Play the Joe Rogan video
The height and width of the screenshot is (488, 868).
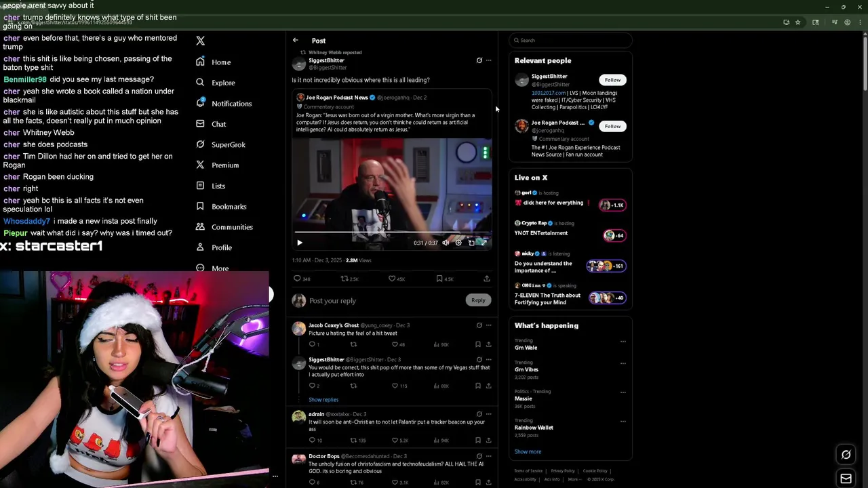(x=299, y=243)
